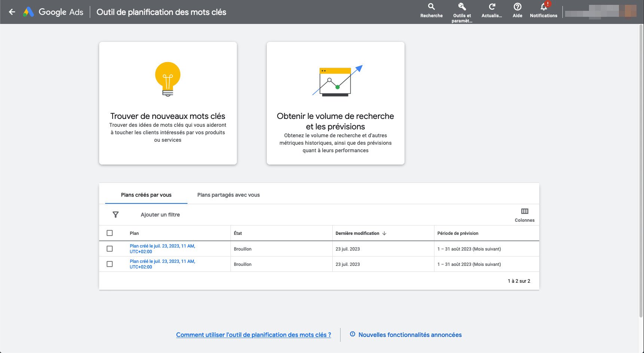Open Comment utiliser l'outil de planification link
This screenshot has height=353, width=644.
pos(254,335)
